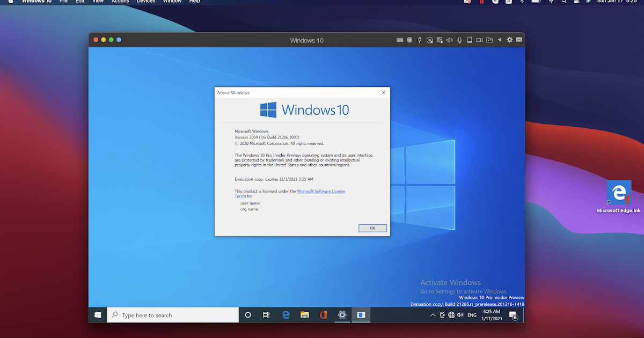This screenshot has width=644, height=338.
Task: Click the Windows 10 logo in dialog
Action: click(304, 110)
